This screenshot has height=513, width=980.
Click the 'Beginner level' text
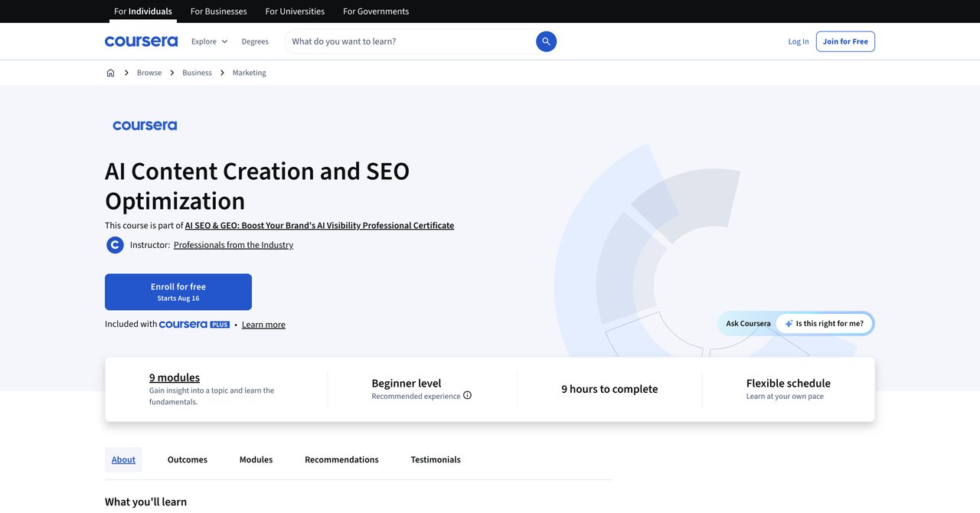click(407, 383)
